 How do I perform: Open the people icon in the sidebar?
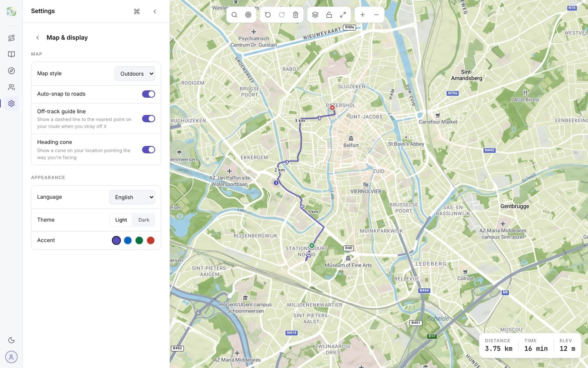coord(11,87)
